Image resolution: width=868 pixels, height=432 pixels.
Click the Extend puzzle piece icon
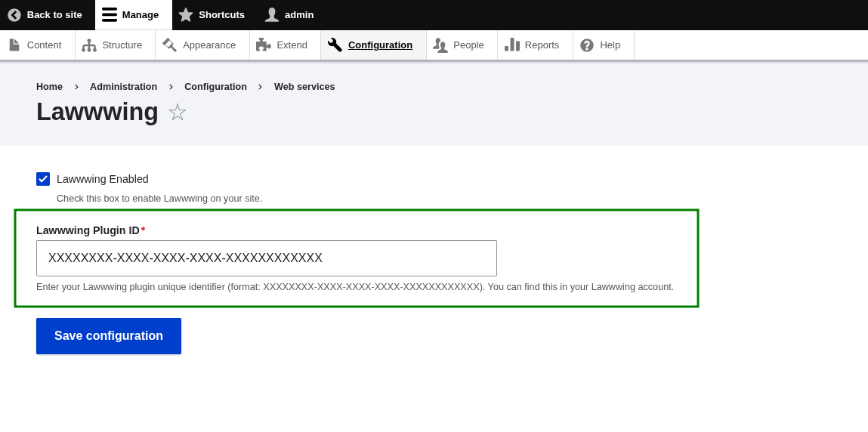point(264,45)
